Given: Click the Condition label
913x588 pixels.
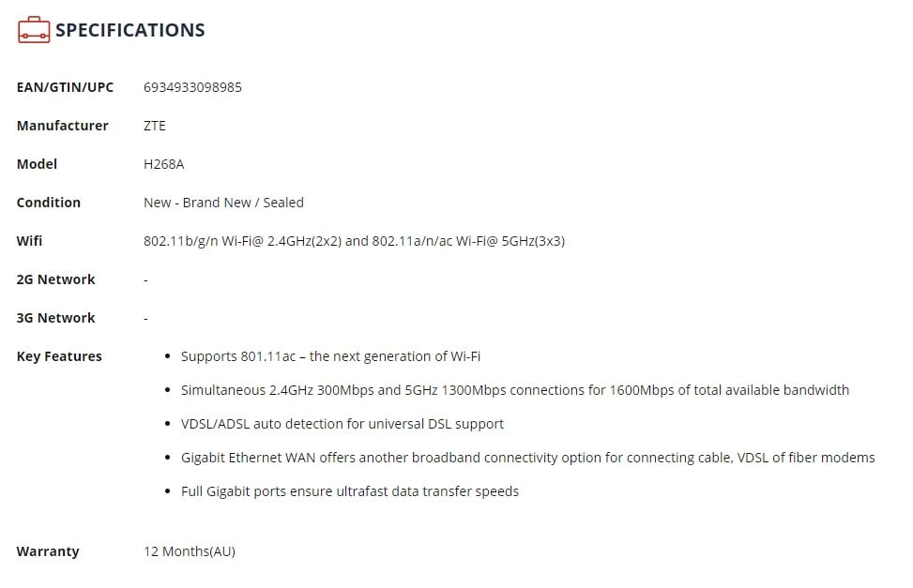Looking at the screenshot, I should pos(49,203).
